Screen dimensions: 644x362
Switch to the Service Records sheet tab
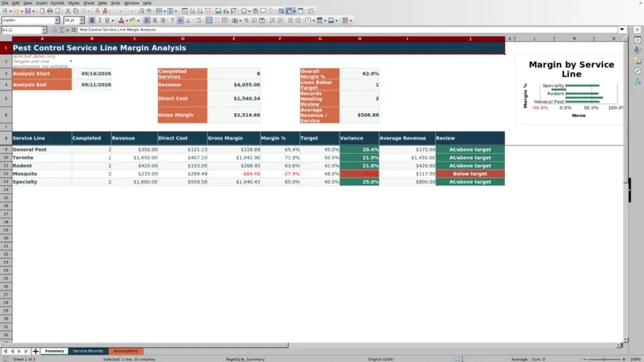tap(88, 351)
